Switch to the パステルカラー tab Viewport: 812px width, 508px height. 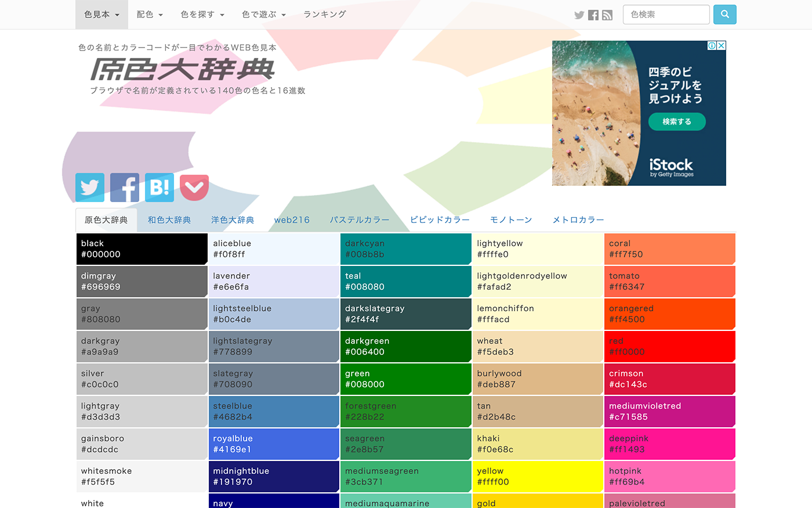[x=360, y=220]
